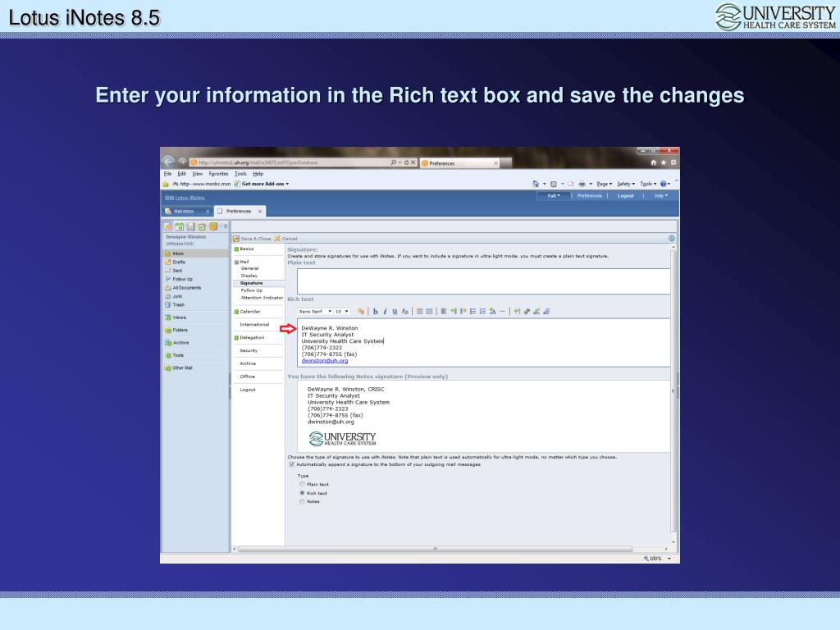Open the International preferences item
This screenshot has height=630, width=840.
point(254,325)
